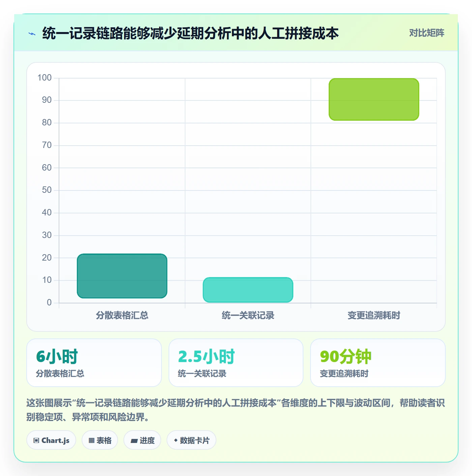472x476 pixels.
Task: Click the 90分钟 value card
Action: 378,363
